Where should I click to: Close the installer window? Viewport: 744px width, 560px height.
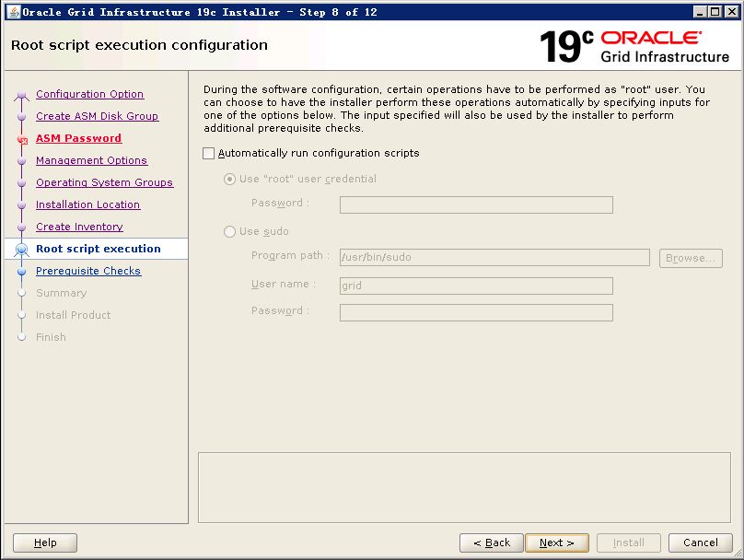pos(732,12)
